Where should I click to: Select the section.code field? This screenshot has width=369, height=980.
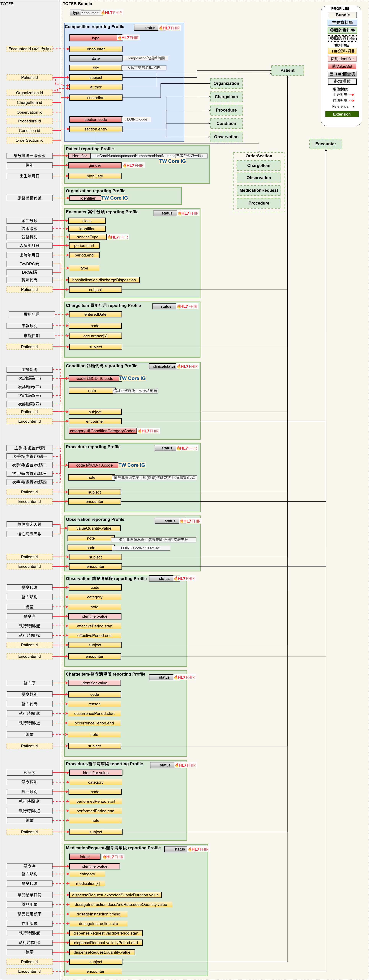coord(96,119)
